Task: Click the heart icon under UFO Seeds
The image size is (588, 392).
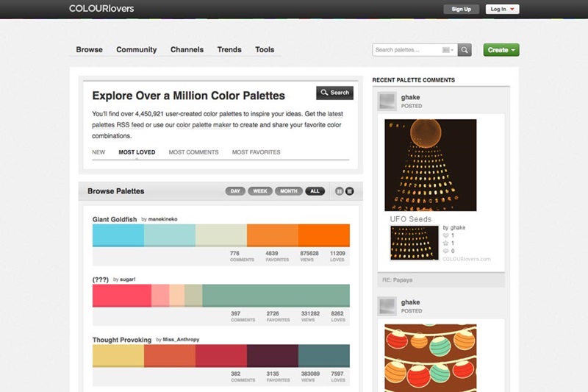Action: [x=445, y=235]
